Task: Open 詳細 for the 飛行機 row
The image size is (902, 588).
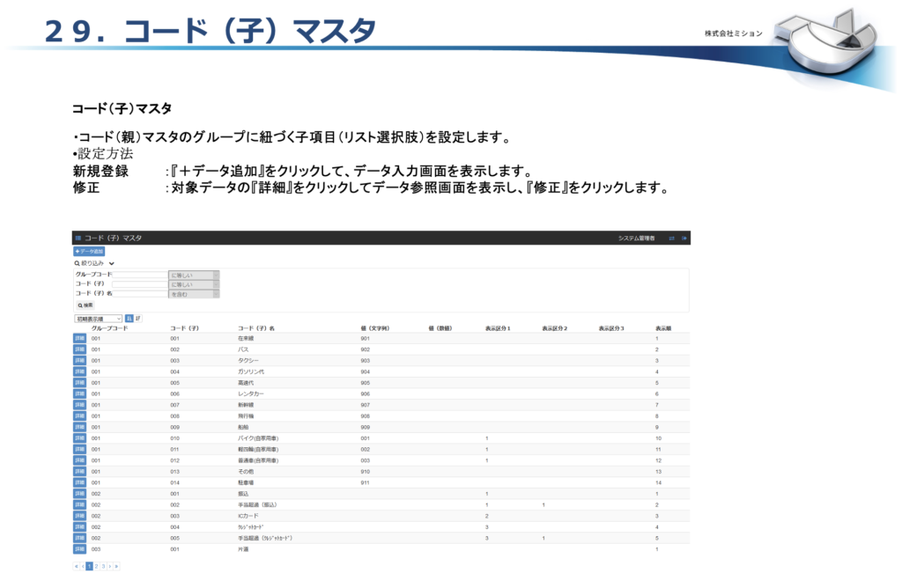Action: tap(79, 416)
